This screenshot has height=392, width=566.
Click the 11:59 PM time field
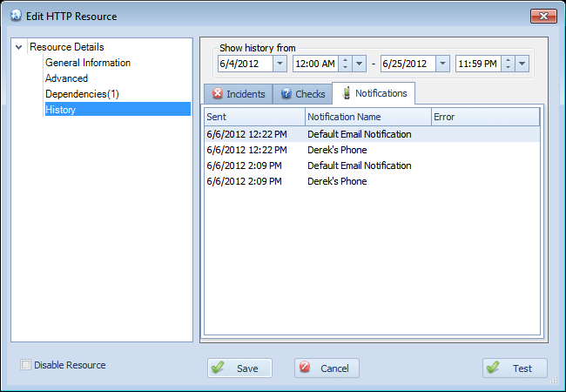point(478,64)
